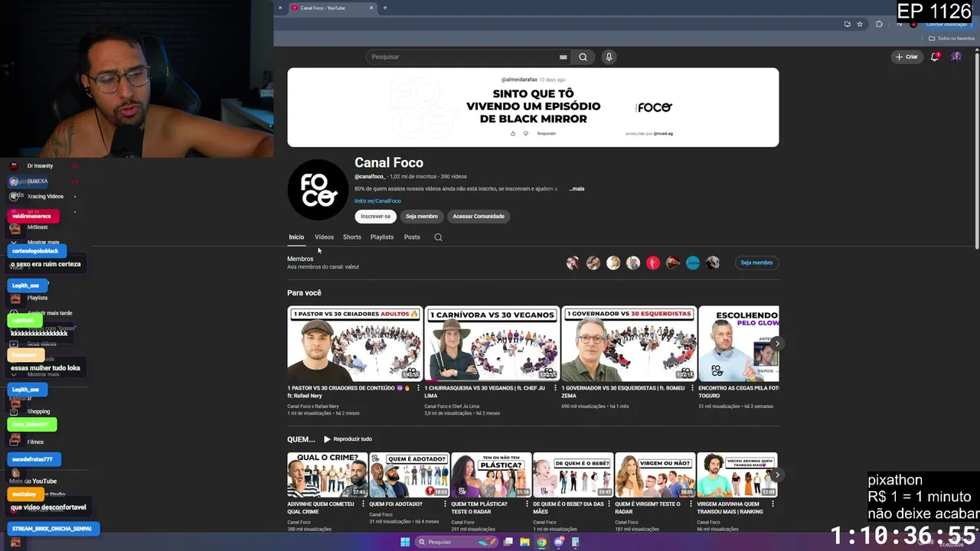Click the red member avatar in Membros

pos(653,262)
